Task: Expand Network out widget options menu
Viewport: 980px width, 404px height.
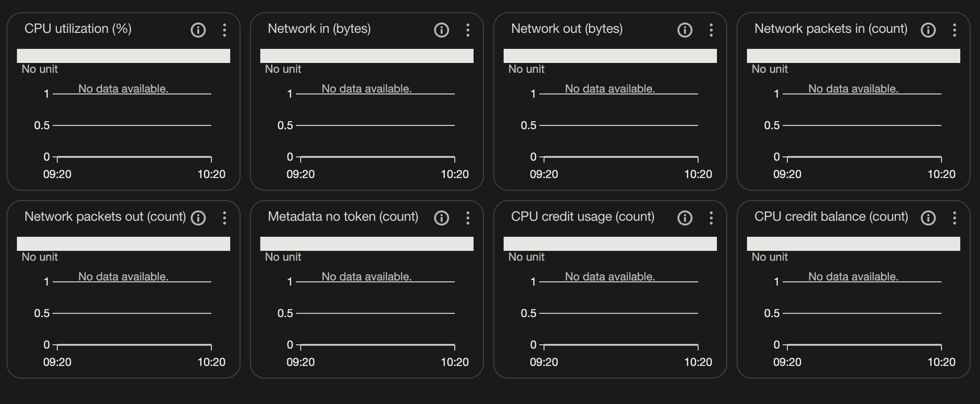Action: 711,30
